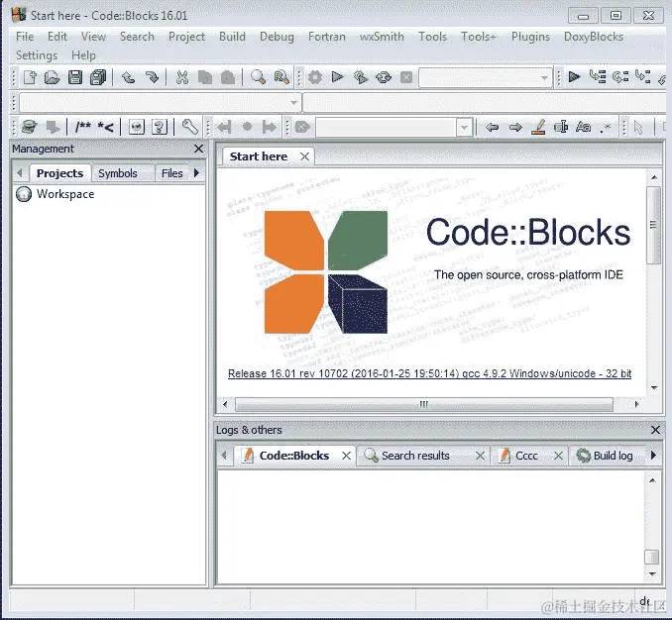Screen dimensions: 672x620
Task: Rebuild the project with the circular arrows icon
Action: coord(384,77)
